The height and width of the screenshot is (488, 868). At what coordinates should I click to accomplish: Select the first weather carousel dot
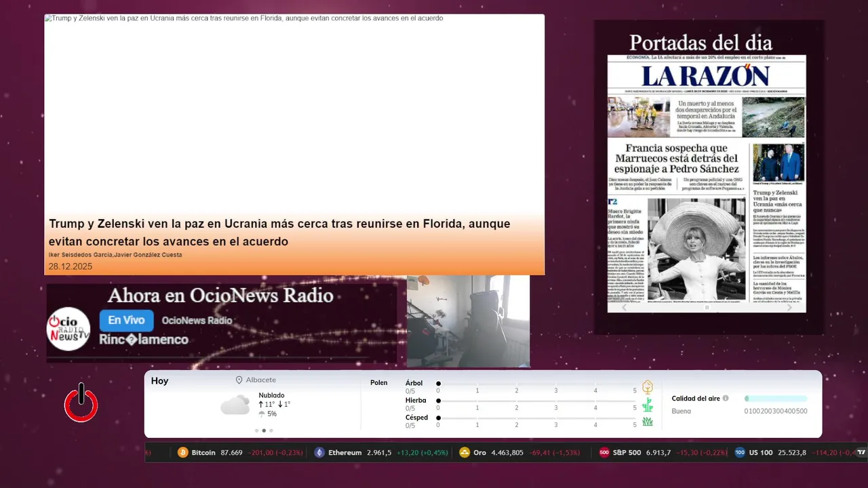coord(256,430)
